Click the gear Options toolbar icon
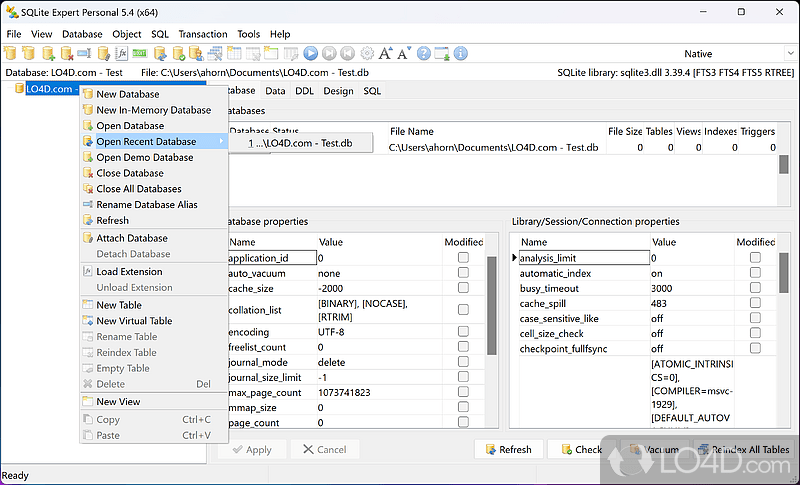 click(x=367, y=53)
